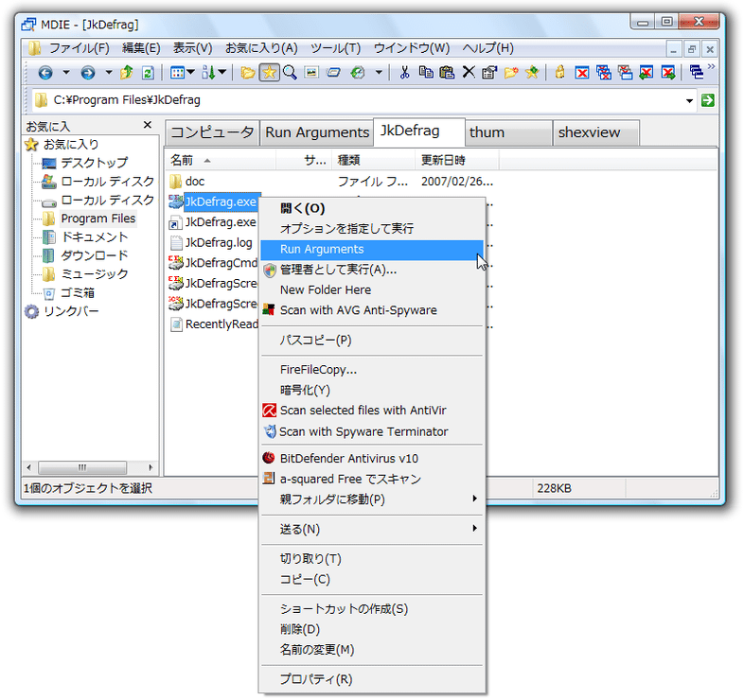Viewport: 744px width, 700px height.
Task: Close the お気に入り side panel
Action: [x=148, y=125]
